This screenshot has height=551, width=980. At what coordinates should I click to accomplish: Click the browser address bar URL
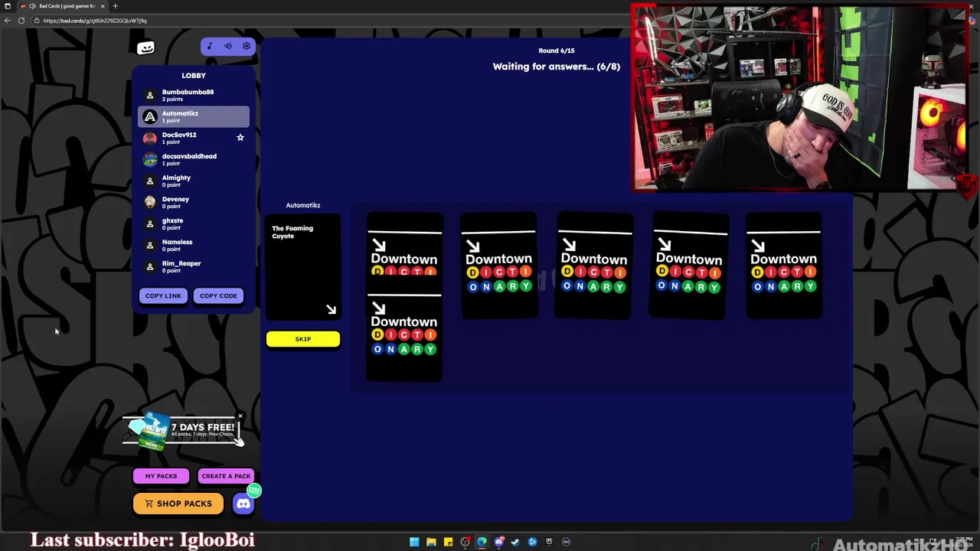[95, 21]
